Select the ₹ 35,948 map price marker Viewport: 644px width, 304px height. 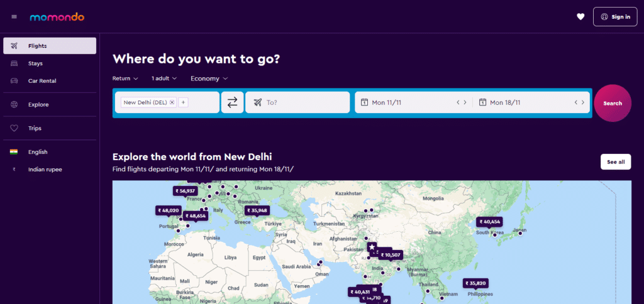(257, 210)
